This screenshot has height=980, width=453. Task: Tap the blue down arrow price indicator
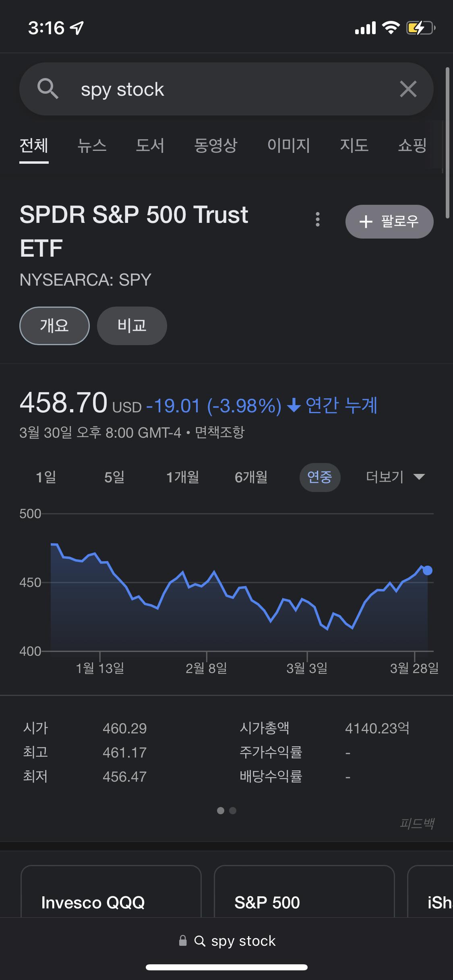pyautogui.click(x=294, y=405)
